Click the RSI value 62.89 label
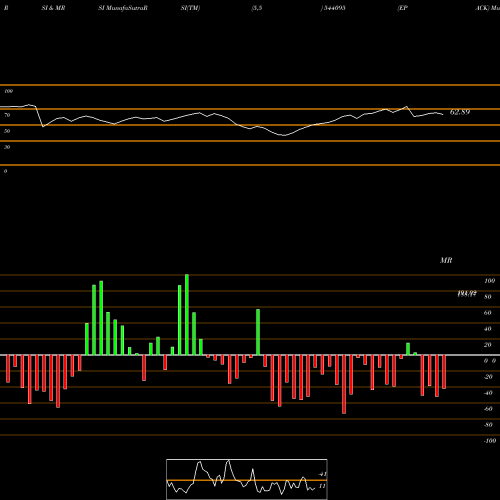This screenshot has height=500, width=500. [460, 112]
